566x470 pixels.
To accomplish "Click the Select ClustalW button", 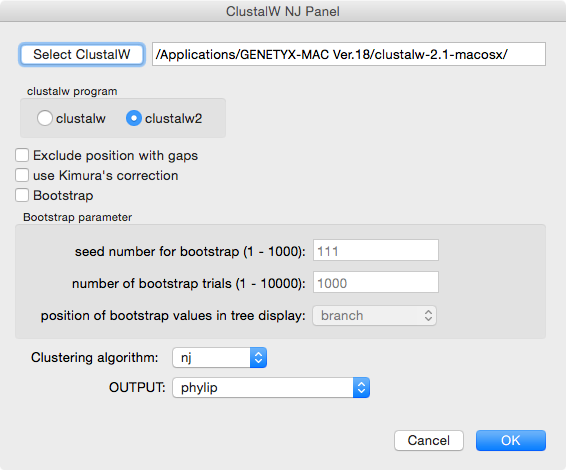I will [82, 55].
